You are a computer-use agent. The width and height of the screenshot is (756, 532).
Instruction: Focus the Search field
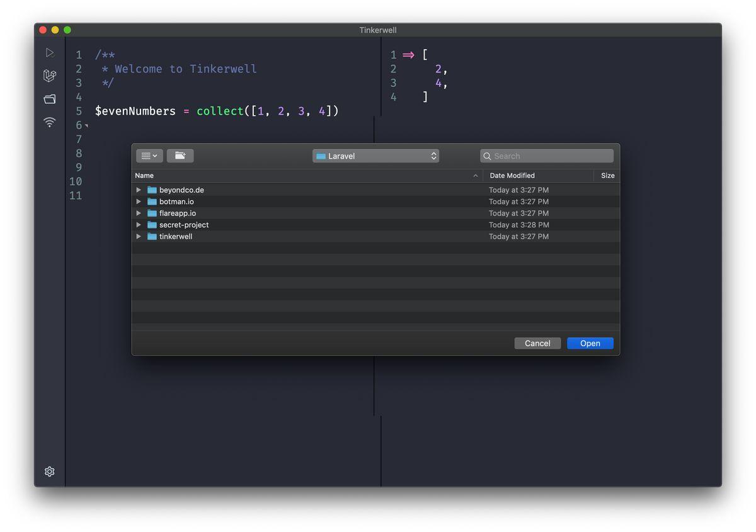[546, 156]
